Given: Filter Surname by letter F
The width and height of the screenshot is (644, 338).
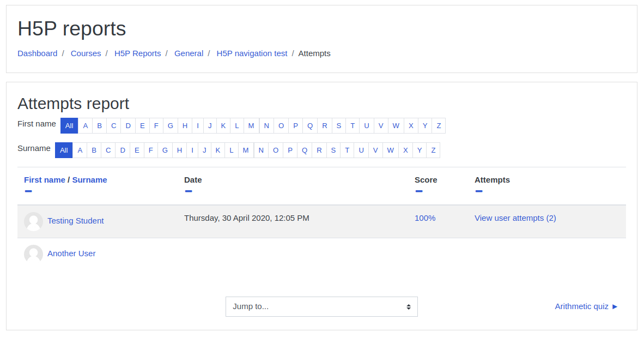Looking at the screenshot, I should point(151,150).
